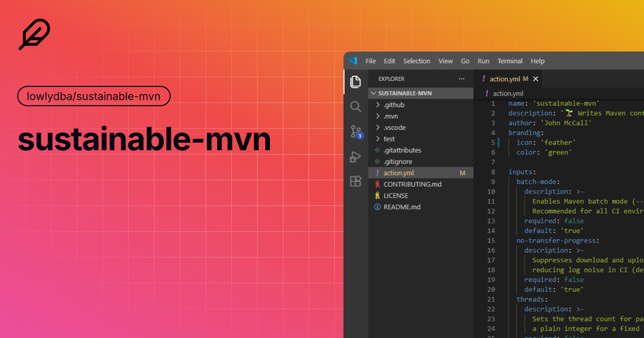Click the CONTRIBUTING.md file icon
644x338 pixels.
click(377, 184)
